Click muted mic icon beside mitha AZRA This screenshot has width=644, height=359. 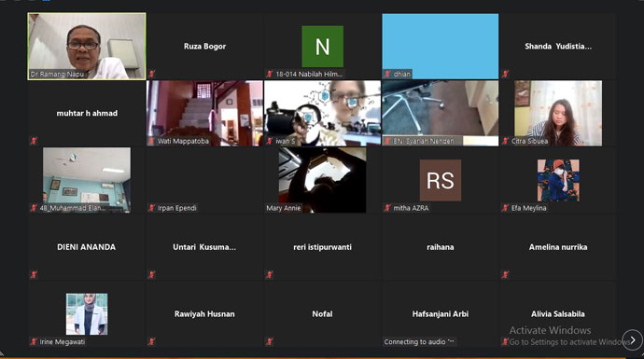point(387,208)
